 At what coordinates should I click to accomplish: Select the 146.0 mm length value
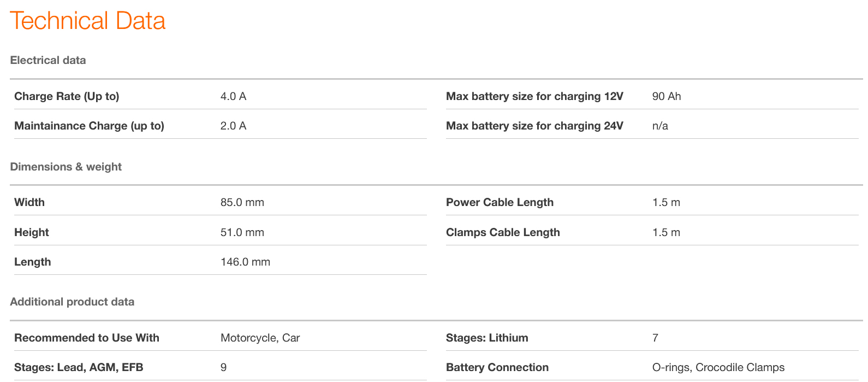245,262
